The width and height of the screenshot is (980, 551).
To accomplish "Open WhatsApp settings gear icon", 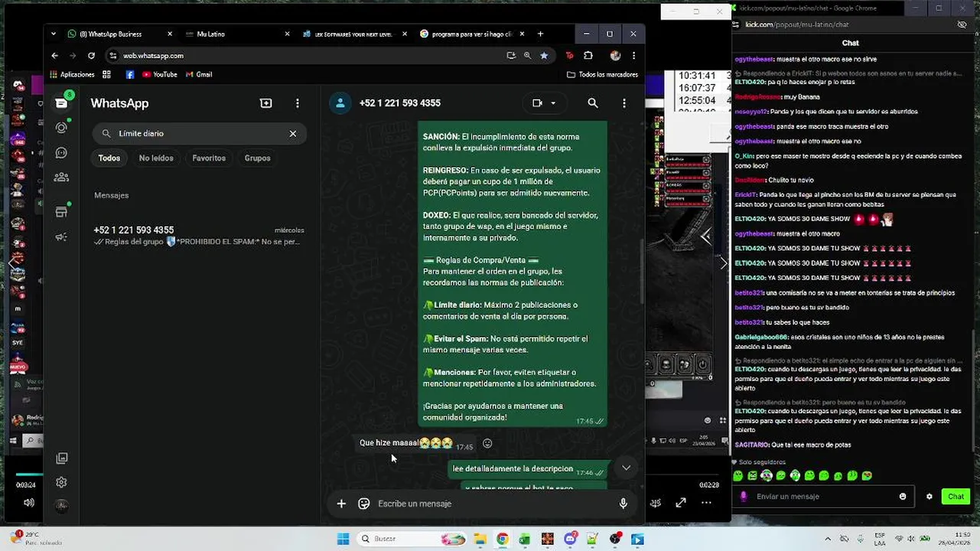I will [x=61, y=482].
